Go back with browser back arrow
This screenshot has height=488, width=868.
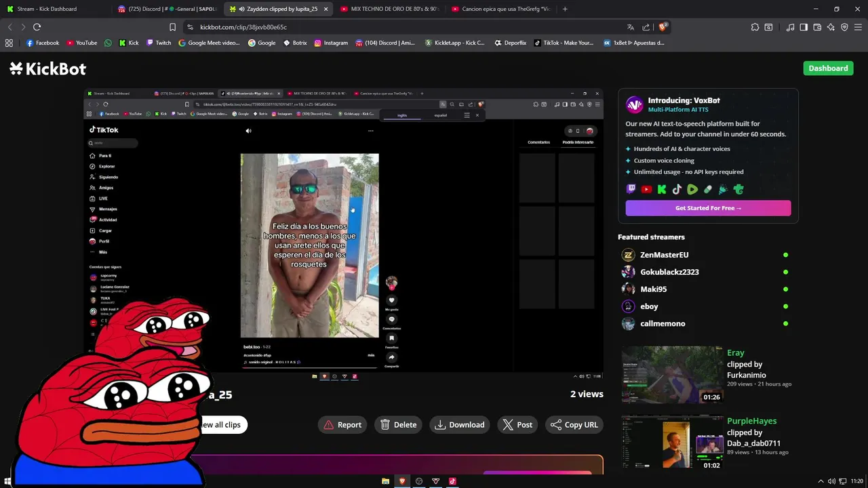tap(9, 27)
